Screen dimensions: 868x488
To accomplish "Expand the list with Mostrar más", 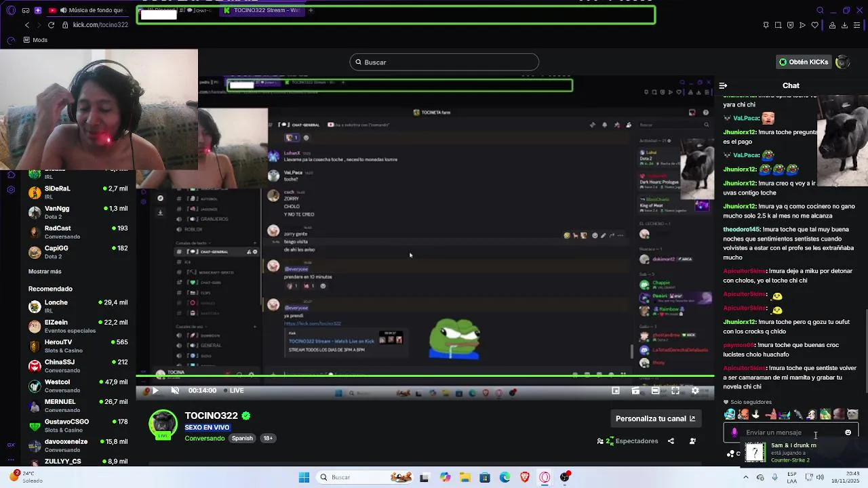I will pyautogui.click(x=45, y=271).
